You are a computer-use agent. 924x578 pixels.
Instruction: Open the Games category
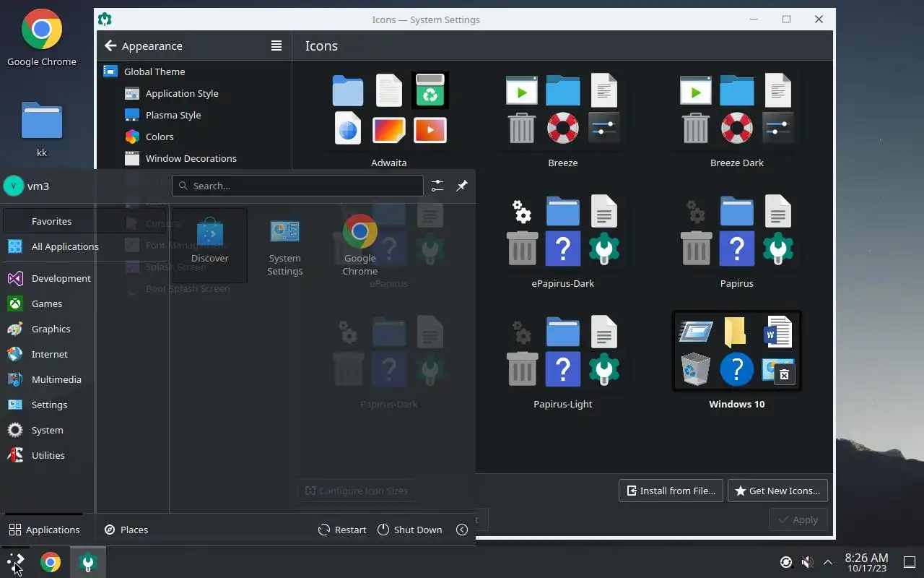(x=85, y=303)
